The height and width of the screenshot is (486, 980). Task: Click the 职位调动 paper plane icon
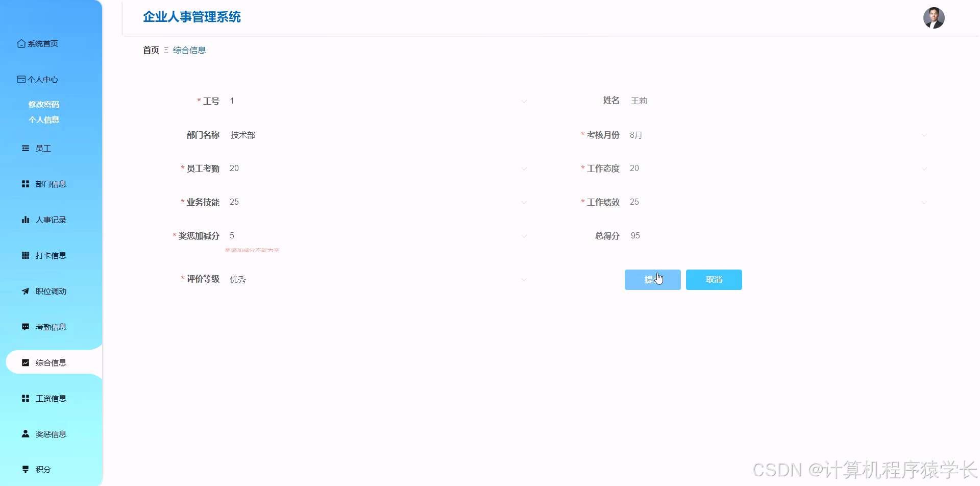tap(26, 291)
